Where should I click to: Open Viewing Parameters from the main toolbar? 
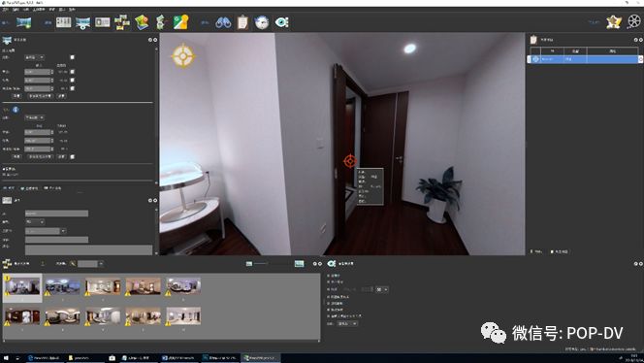82,22
